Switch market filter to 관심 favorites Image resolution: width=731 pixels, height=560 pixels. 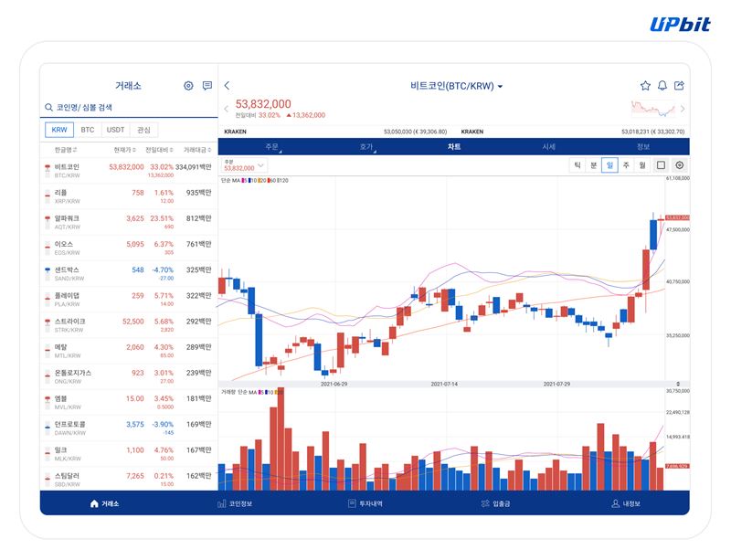point(143,130)
